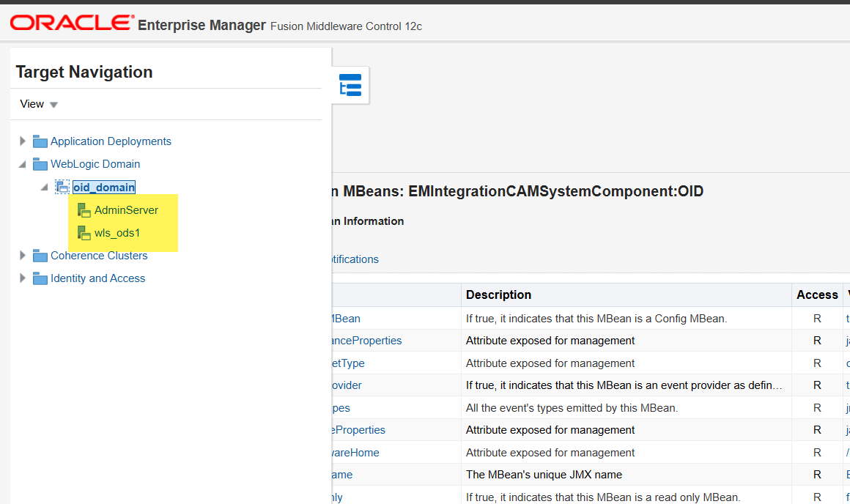Click the target navigation tree icon button
This screenshot has width=850, height=504.
click(350, 85)
